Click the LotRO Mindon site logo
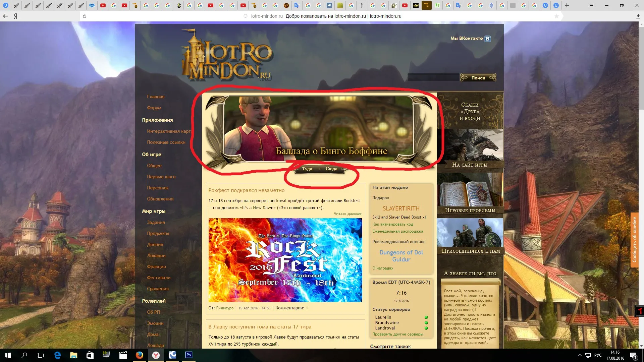 [x=227, y=55]
